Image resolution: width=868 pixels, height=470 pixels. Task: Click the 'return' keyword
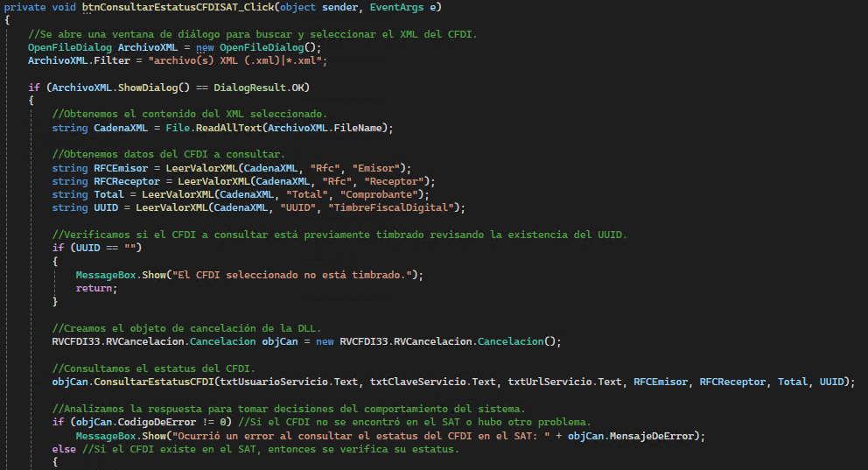[94, 289]
